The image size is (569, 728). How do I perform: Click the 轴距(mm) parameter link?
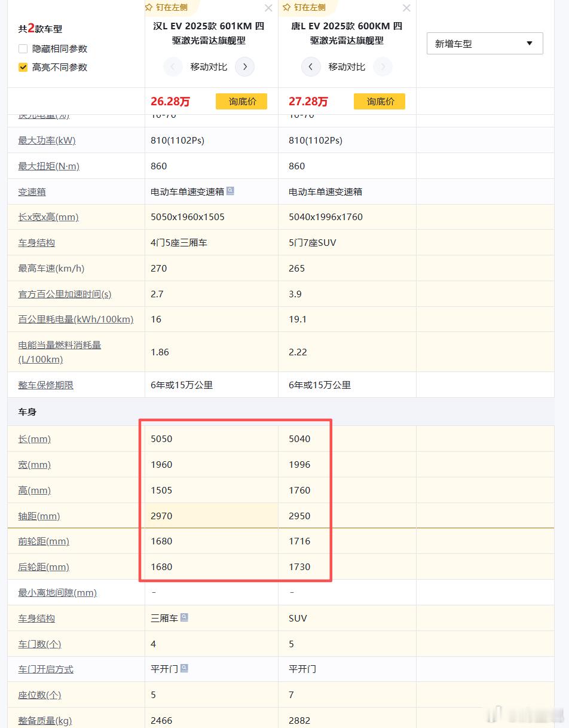point(39,516)
